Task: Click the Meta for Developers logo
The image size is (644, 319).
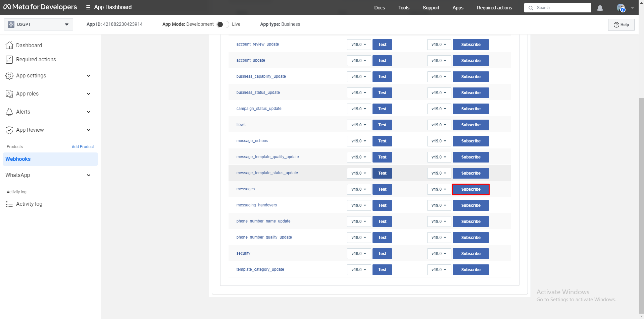Action: point(40,7)
